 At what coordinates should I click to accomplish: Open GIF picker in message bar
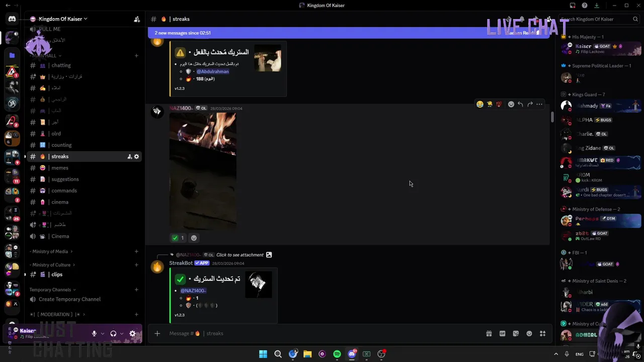click(502, 333)
